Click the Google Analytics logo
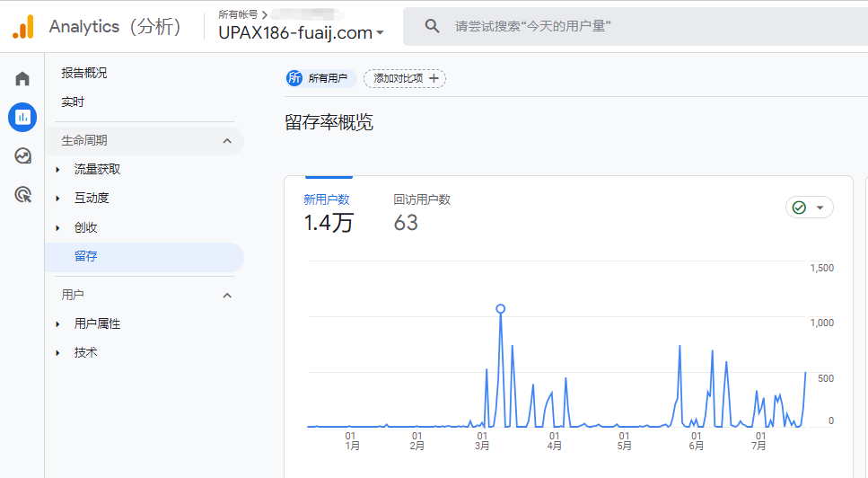Screen dimensions: 868x478 click(22, 27)
